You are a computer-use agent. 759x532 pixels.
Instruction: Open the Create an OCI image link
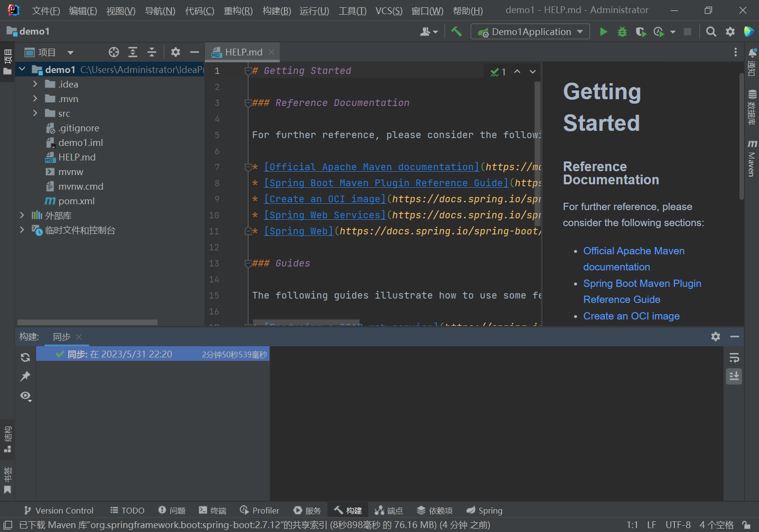(631, 316)
